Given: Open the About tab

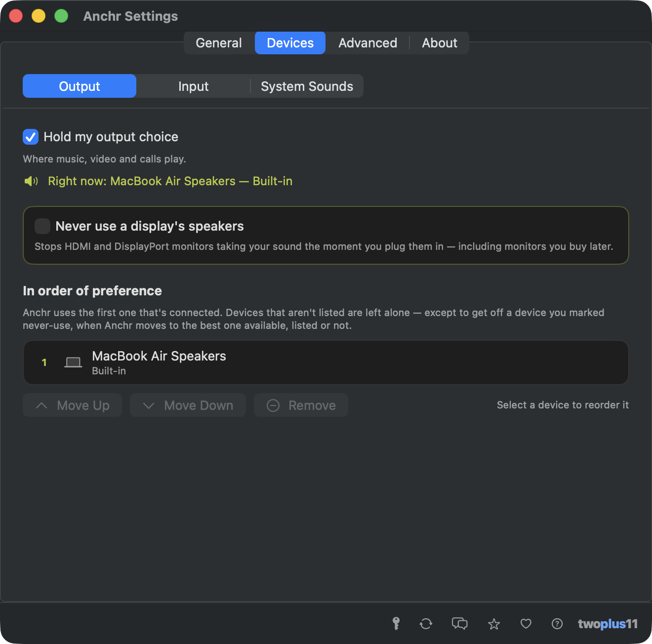Looking at the screenshot, I should pos(439,43).
